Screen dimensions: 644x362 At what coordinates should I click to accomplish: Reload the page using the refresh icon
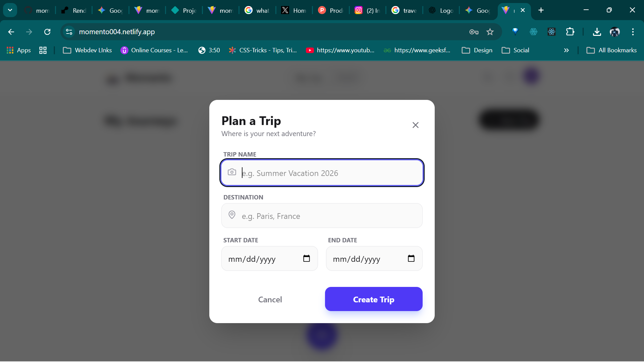coord(47,32)
